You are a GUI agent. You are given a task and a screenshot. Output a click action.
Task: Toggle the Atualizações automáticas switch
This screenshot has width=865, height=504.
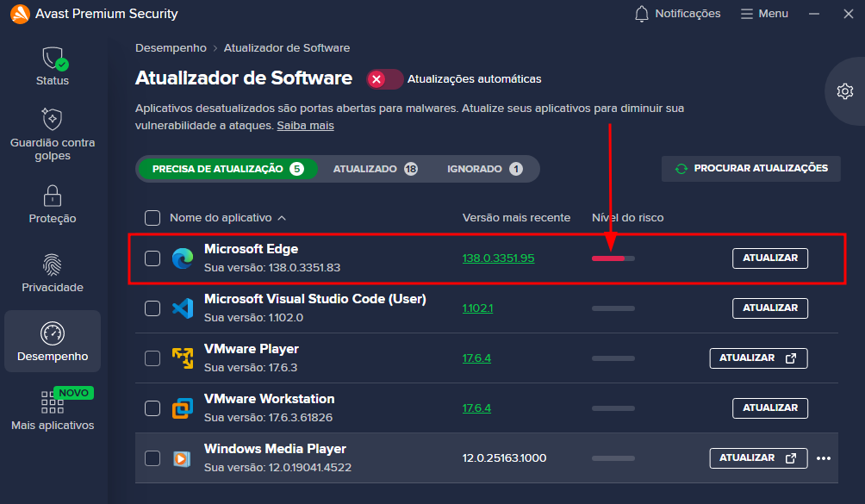385,79
